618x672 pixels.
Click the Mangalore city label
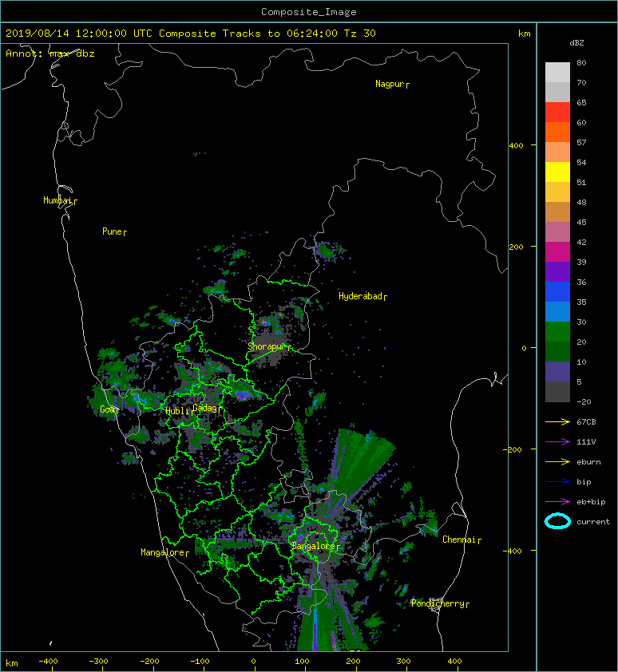164,552
